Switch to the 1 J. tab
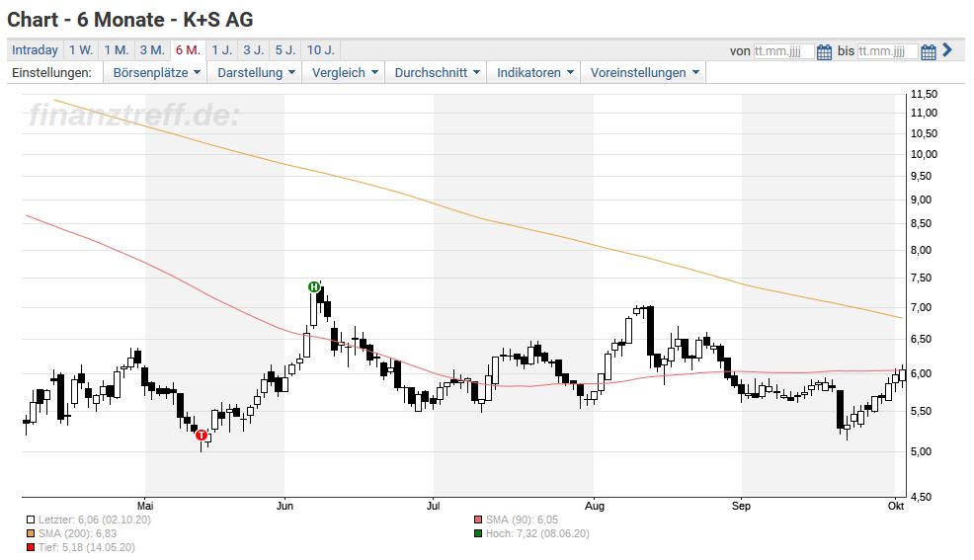This screenshot has width=974, height=560. click(221, 50)
